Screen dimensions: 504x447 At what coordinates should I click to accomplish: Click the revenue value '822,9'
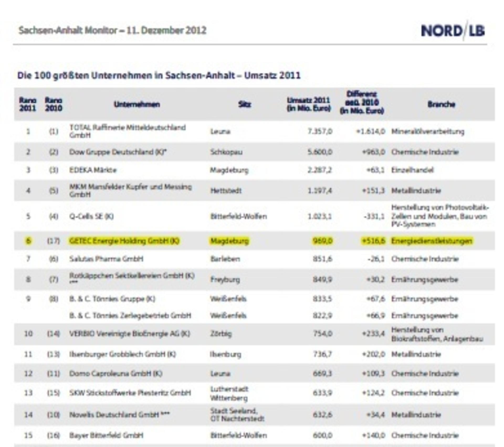pyautogui.click(x=323, y=315)
